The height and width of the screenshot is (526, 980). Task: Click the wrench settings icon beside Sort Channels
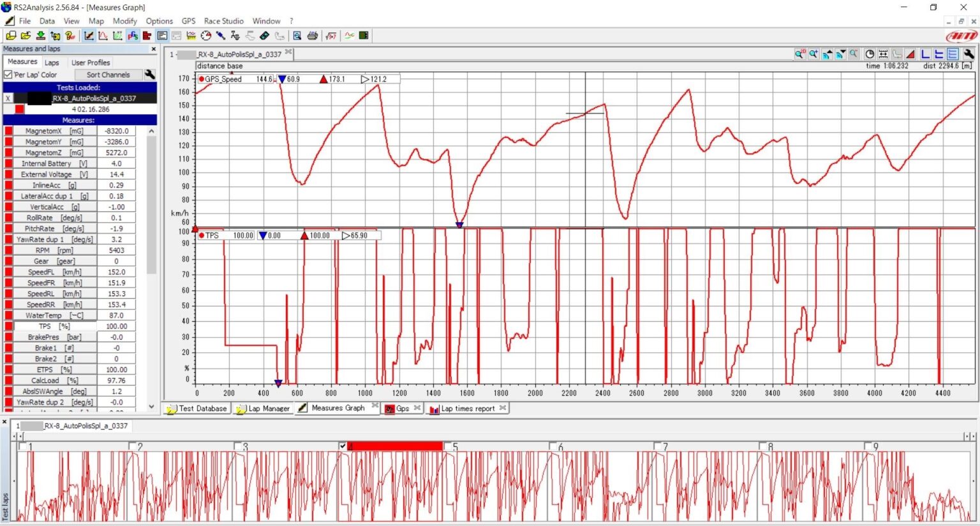150,75
